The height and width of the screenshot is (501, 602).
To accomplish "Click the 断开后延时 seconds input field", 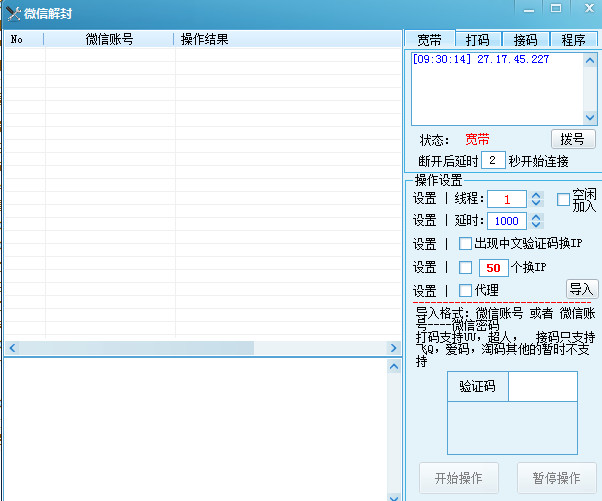I will click(x=493, y=160).
